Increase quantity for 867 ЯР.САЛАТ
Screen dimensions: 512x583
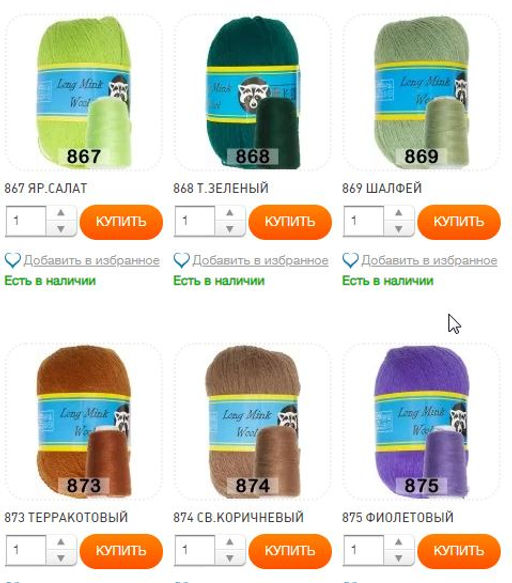point(61,213)
